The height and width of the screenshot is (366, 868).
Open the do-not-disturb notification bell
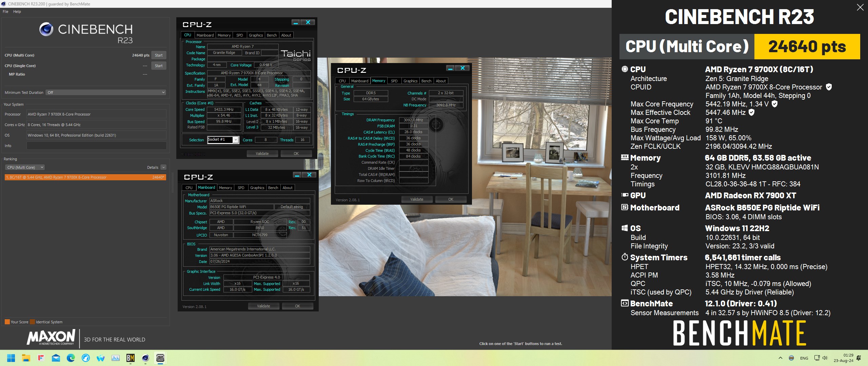859,358
